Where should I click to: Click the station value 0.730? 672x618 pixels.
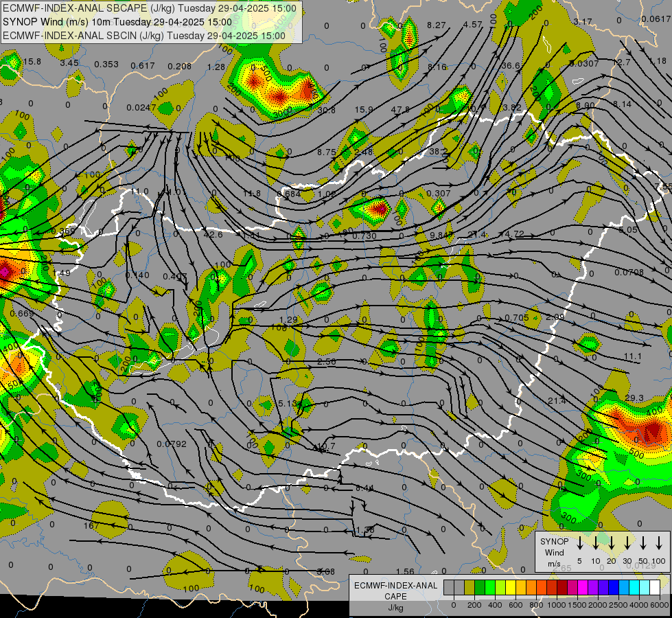click(x=364, y=236)
